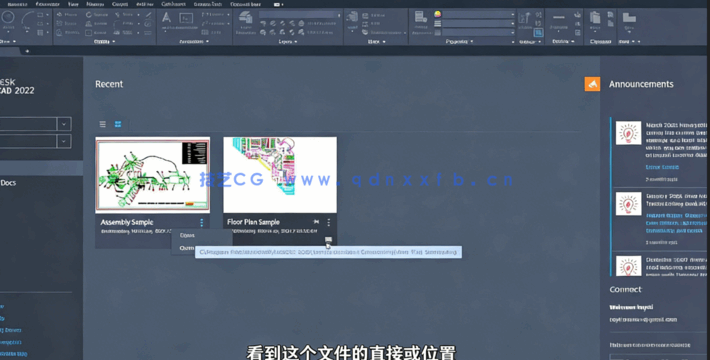Image resolution: width=710 pixels, height=360 pixels.
Task: Add a new drawing tab with plus button
Action: [27, 51]
